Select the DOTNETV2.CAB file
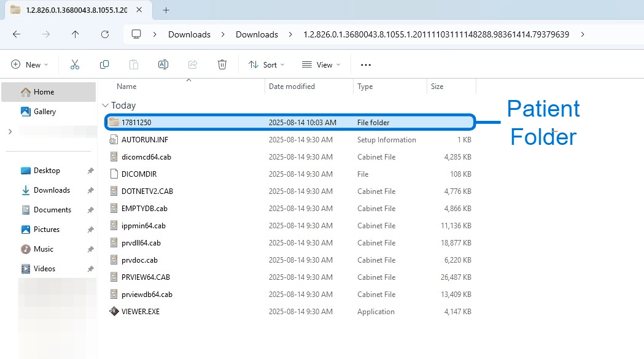 (x=290, y=191)
